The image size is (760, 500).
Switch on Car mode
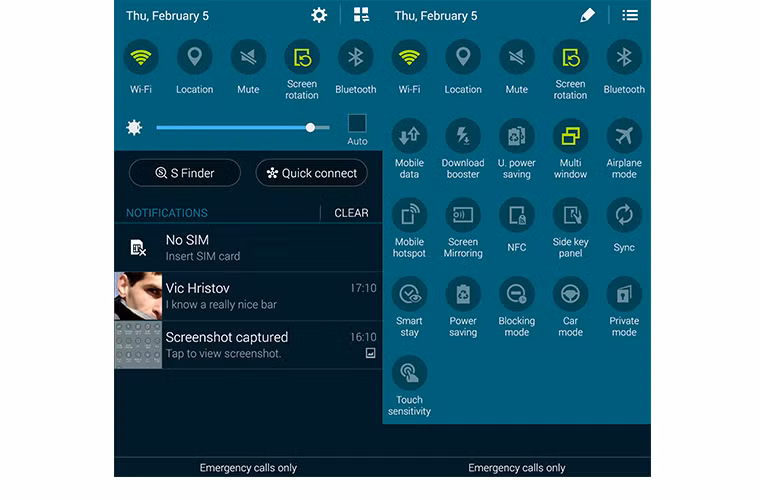pyautogui.click(x=570, y=294)
